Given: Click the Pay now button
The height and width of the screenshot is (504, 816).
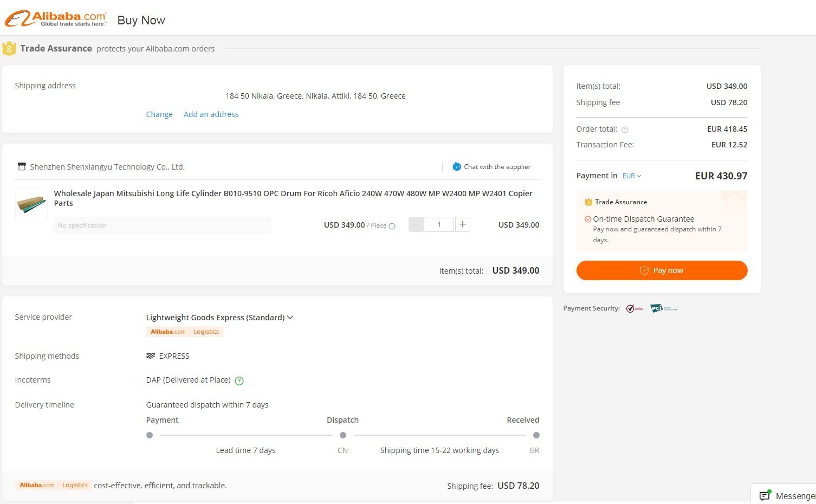Looking at the screenshot, I should coord(662,270).
